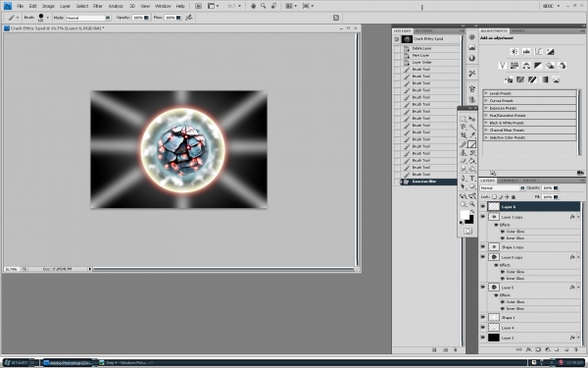Toggle Quick Mask mode in toolbox

(x=467, y=231)
